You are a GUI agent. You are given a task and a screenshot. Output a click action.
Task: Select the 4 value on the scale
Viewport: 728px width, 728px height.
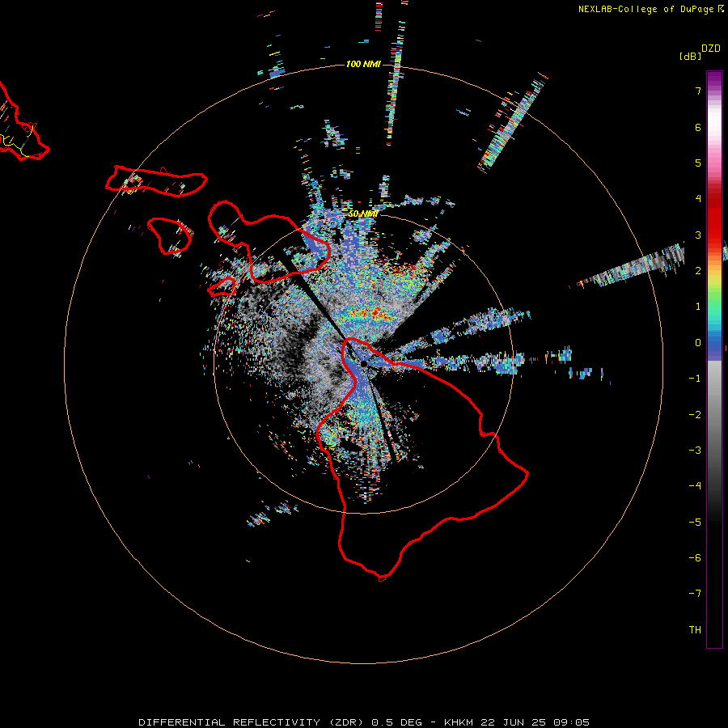pos(698,199)
